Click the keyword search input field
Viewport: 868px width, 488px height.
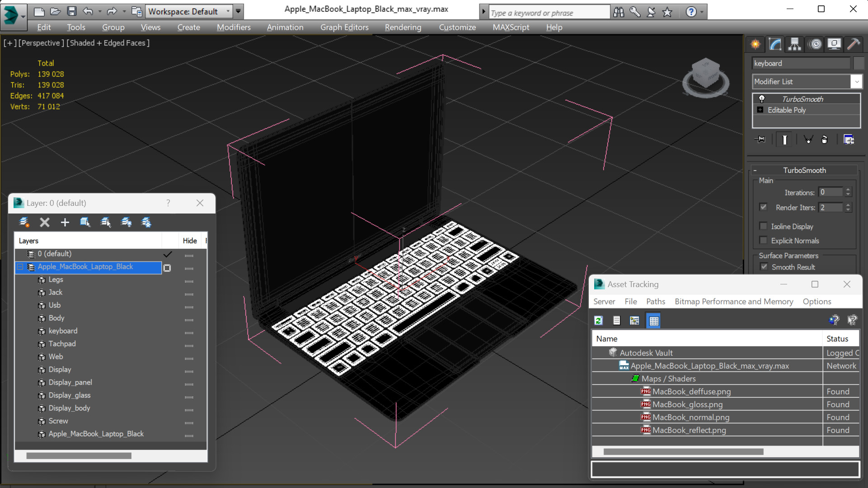pyautogui.click(x=549, y=13)
